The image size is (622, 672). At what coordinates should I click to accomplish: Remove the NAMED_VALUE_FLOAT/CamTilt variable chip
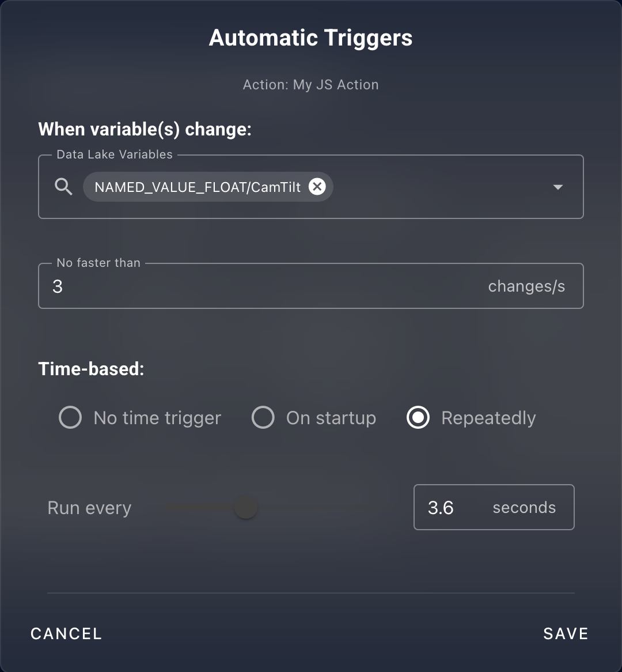point(317,186)
